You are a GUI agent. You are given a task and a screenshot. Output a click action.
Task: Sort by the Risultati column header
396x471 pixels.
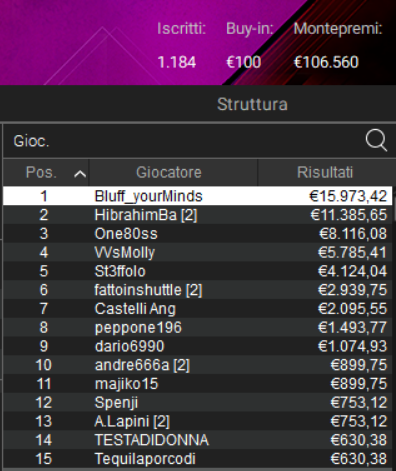click(327, 172)
